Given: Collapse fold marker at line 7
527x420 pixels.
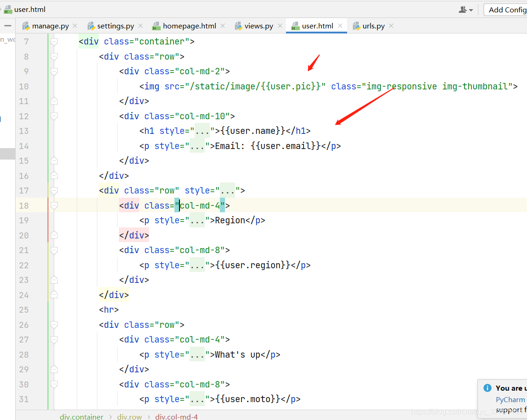Looking at the screenshot, I should (54, 42).
